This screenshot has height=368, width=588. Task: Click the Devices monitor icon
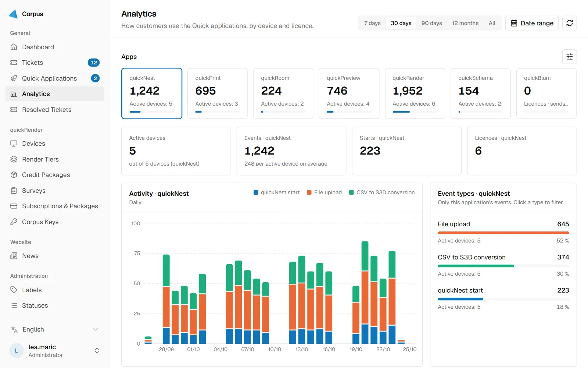pyautogui.click(x=14, y=144)
